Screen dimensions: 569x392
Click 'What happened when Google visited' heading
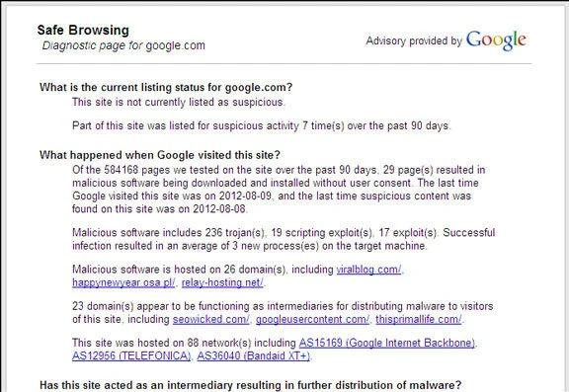(160, 155)
